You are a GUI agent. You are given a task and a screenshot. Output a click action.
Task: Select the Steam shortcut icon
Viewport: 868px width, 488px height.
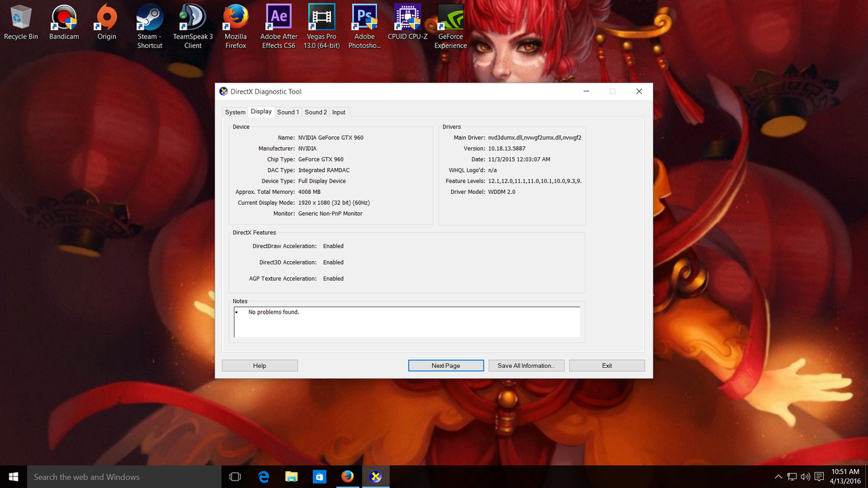149,26
